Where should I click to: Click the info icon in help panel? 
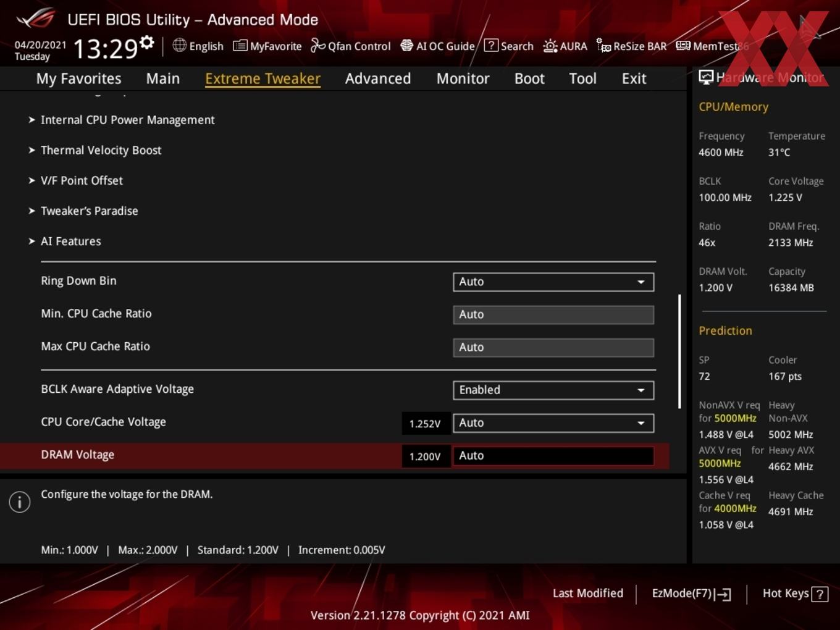point(20,502)
